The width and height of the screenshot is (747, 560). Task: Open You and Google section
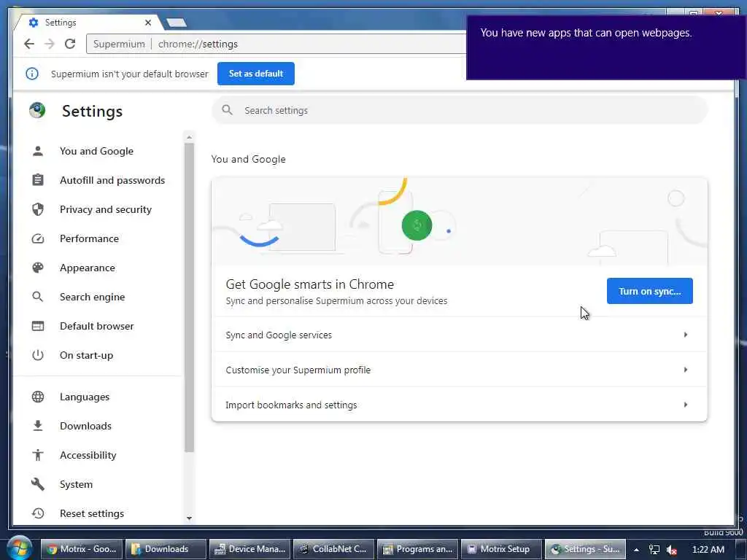point(98,151)
